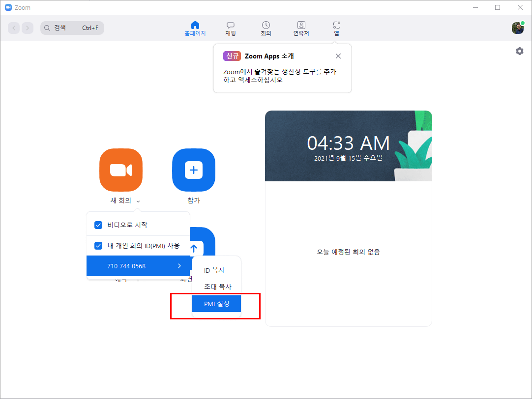Click the orange New Meeting camera icon
Viewport: 532px width, 399px height.
(x=121, y=170)
